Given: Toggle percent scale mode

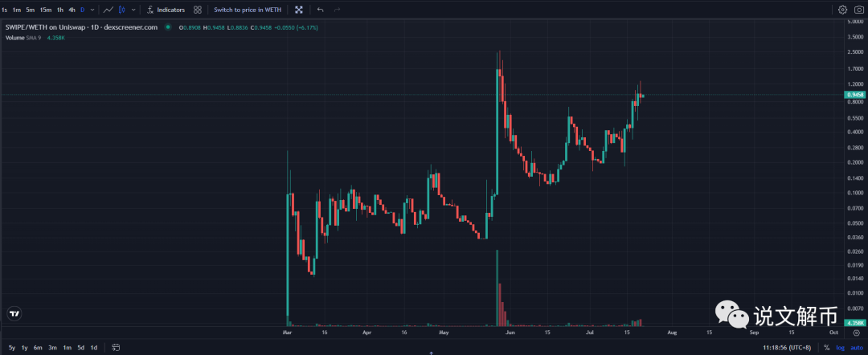Looking at the screenshot, I should tap(826, 348).
